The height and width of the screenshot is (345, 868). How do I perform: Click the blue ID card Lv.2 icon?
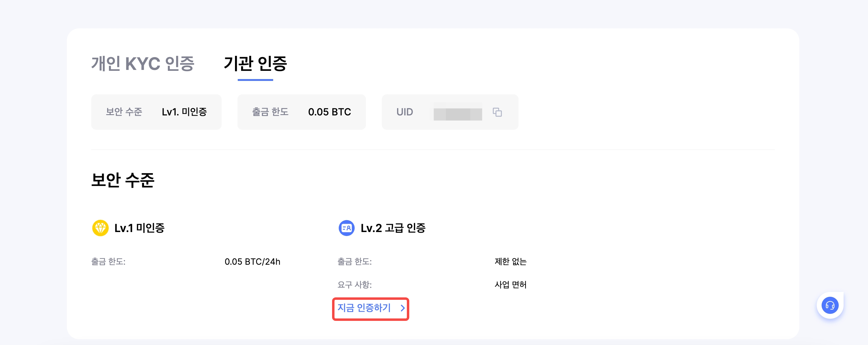pos(346,228)
